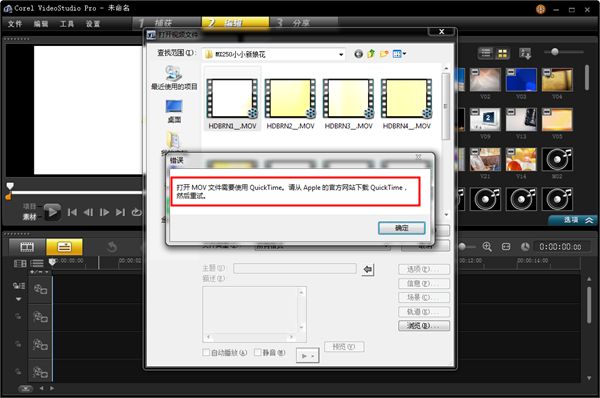Close the 错误 error dialog
600x398 pixels.
point(418,157)
